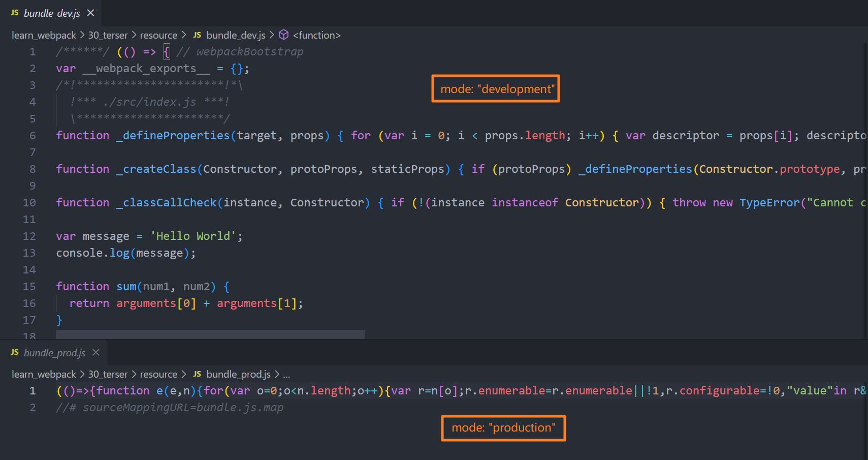Click horizontal scrollbar in bundle_dev.js editor
Screen dimensions: 868x460
pos(210,334)
